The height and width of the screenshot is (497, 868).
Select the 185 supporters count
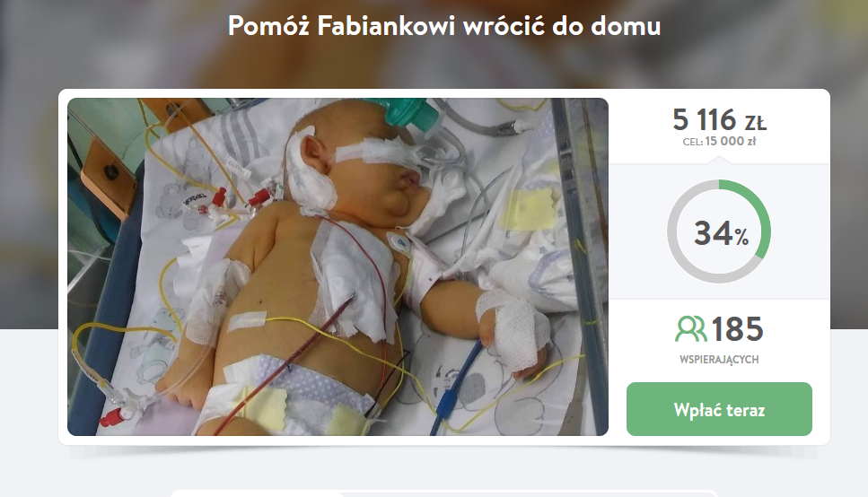pyautogui.click(x=737, y=329)
